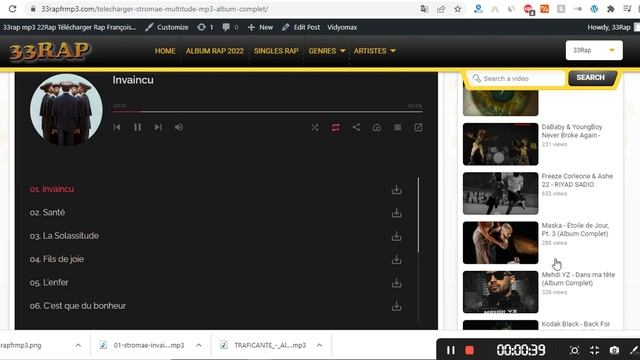Download track 05. L'enfer

tap(396, 283)
